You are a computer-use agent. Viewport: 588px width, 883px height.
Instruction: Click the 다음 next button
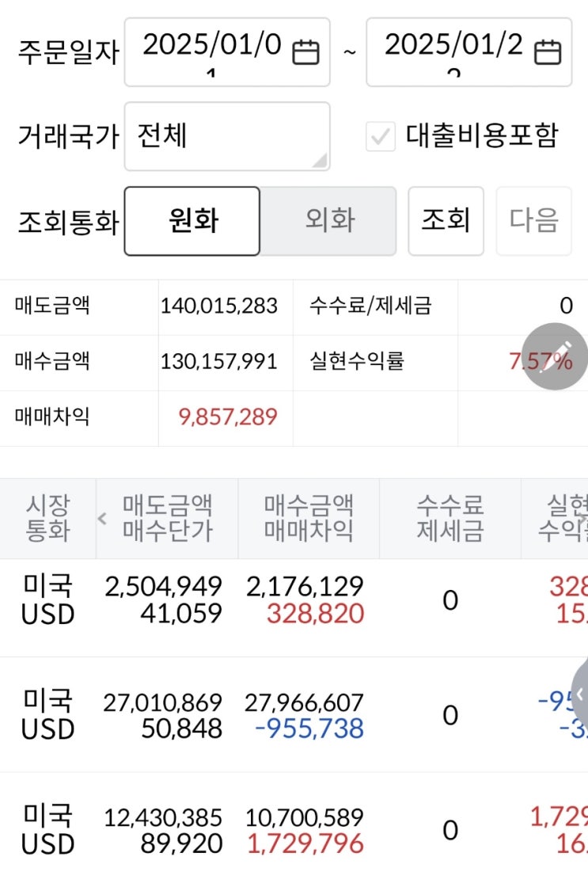[533, 221]
